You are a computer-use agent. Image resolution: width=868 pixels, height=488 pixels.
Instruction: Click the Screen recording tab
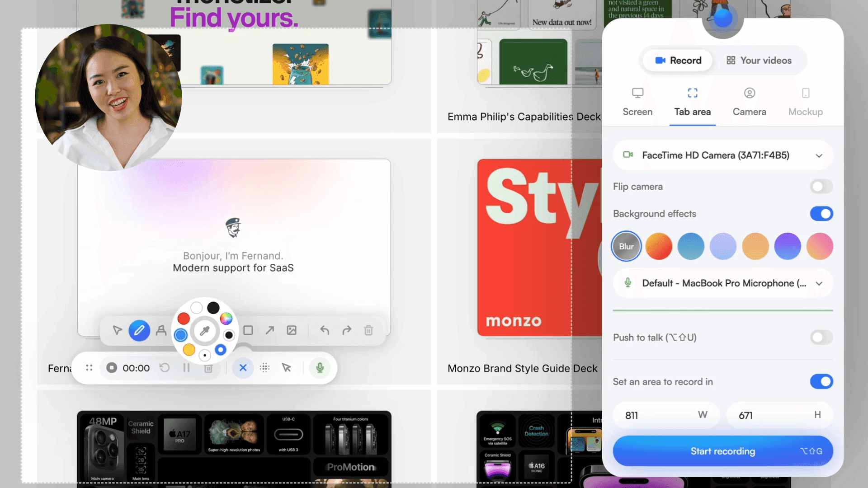click(637, 101)
